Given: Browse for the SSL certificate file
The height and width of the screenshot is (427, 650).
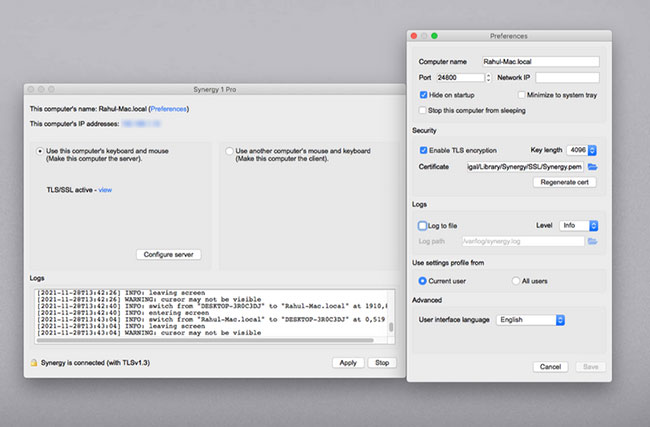Looking at the screenshot, I should 592,166.
